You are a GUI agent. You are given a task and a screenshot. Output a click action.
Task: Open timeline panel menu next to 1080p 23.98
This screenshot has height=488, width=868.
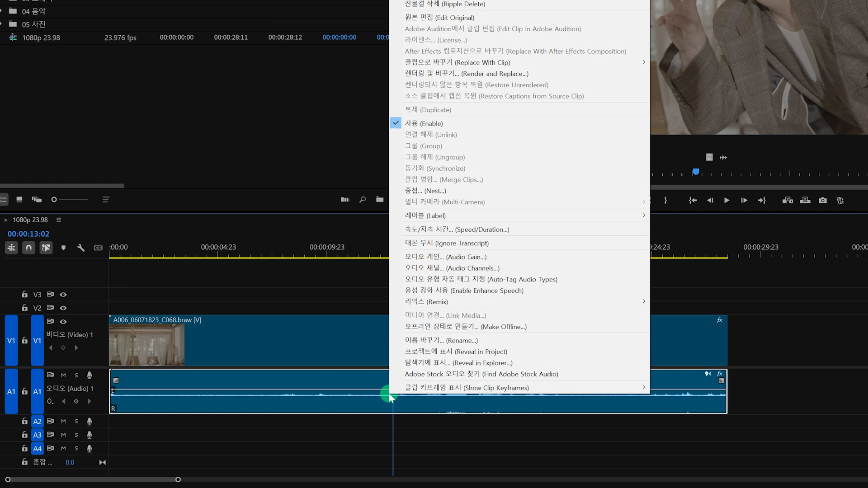[58, 220]
